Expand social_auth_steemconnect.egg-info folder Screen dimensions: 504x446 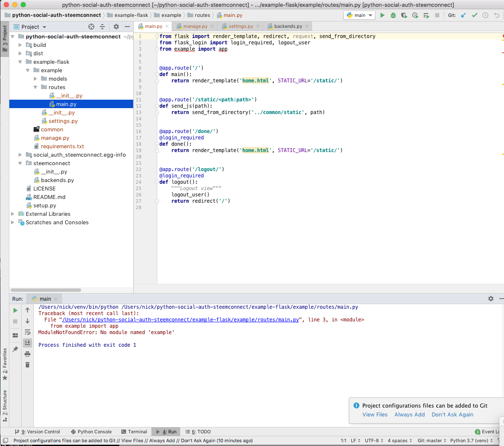pos(20,155)
